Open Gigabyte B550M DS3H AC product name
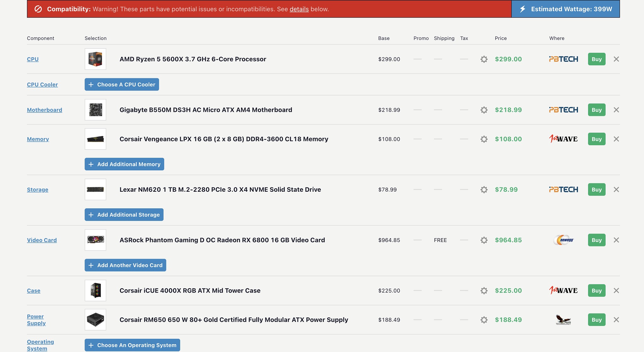 click(x=206, y=110)
